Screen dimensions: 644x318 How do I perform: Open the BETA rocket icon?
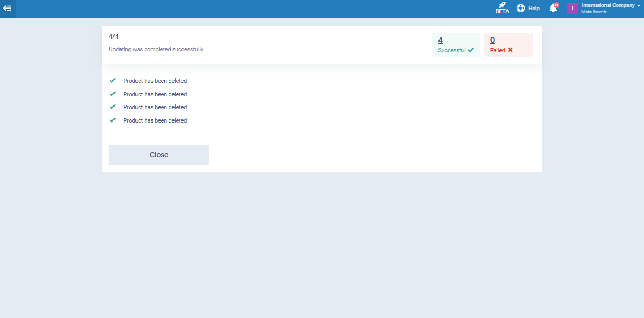[x=502, y=5]
